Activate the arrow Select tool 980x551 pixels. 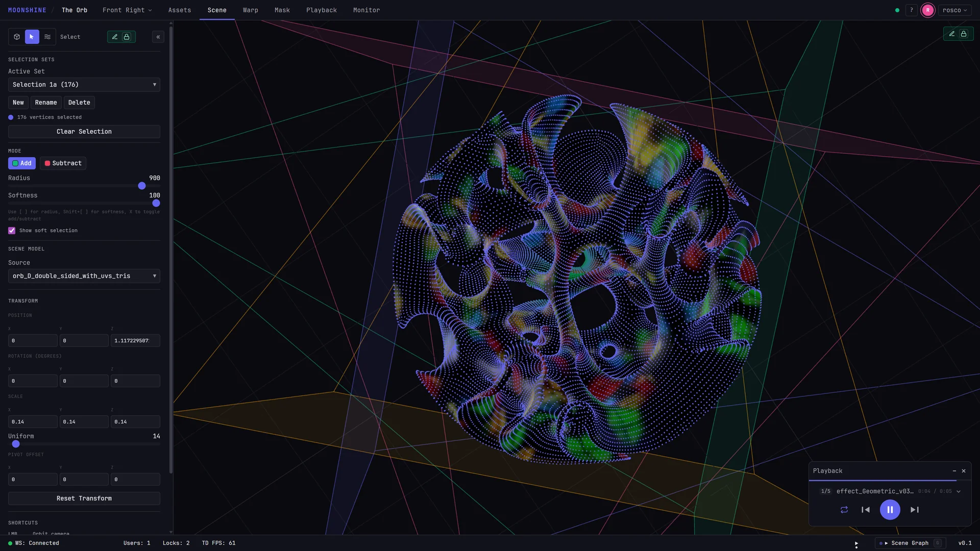32,37
